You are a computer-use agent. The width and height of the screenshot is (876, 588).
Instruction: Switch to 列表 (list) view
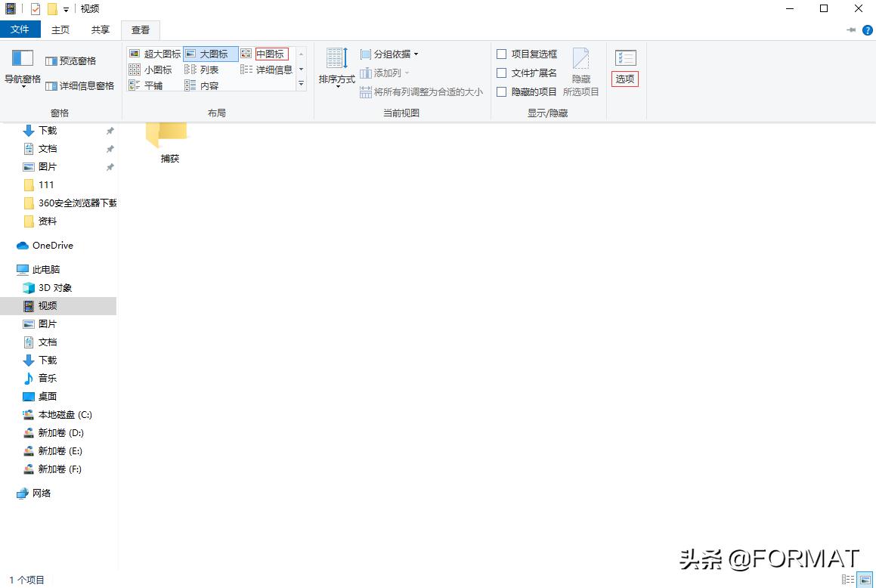(x=207, y=69)
